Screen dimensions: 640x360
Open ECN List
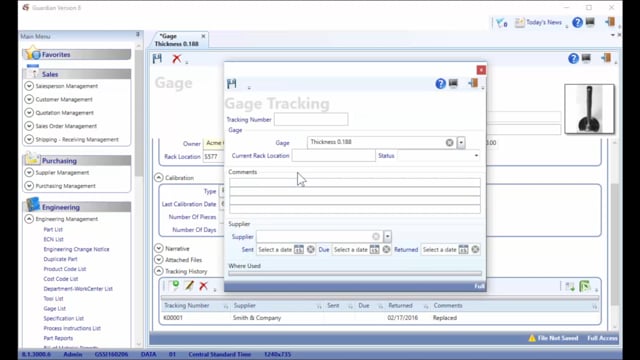pos(53,239)
